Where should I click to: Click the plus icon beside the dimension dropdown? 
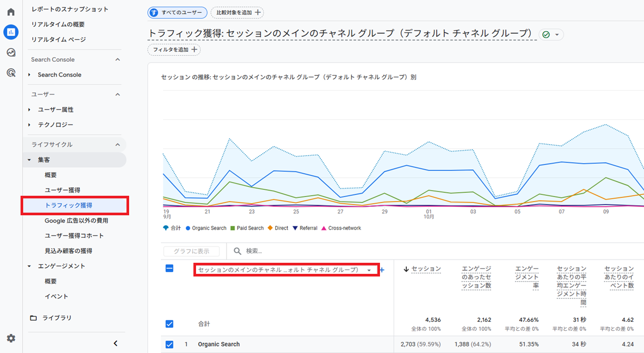382,270
